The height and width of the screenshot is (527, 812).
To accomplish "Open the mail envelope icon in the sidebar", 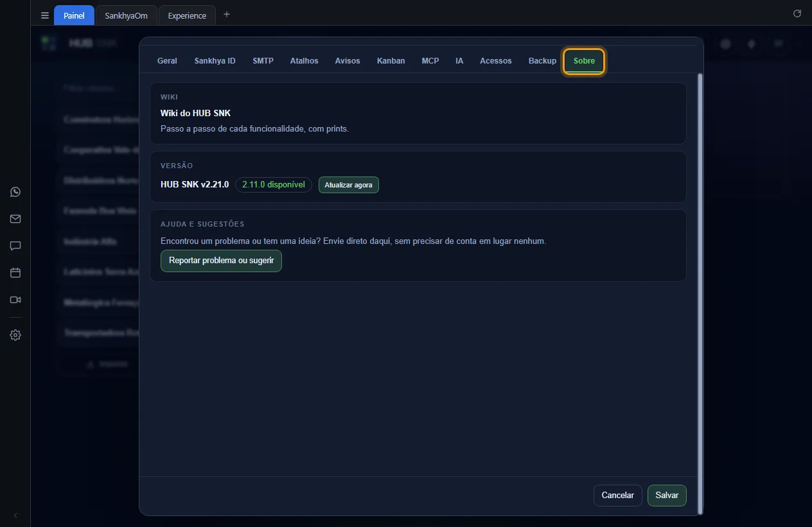I will point(15,219).
